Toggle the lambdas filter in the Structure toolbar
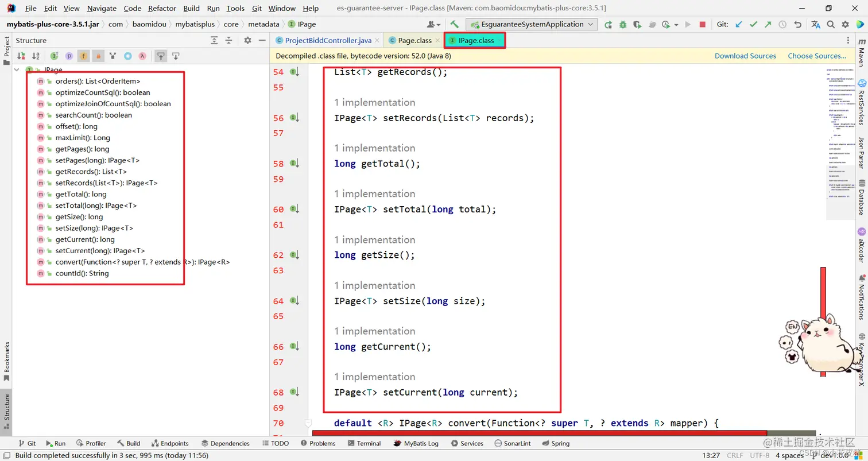 click(141, 56)
